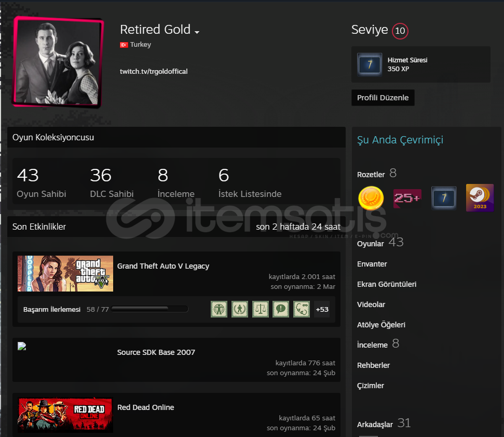Image resolution: width=504 pixels, height=437 pixels.
Task: Click the GTA V achievement progress bar
Action: point(149,309)
